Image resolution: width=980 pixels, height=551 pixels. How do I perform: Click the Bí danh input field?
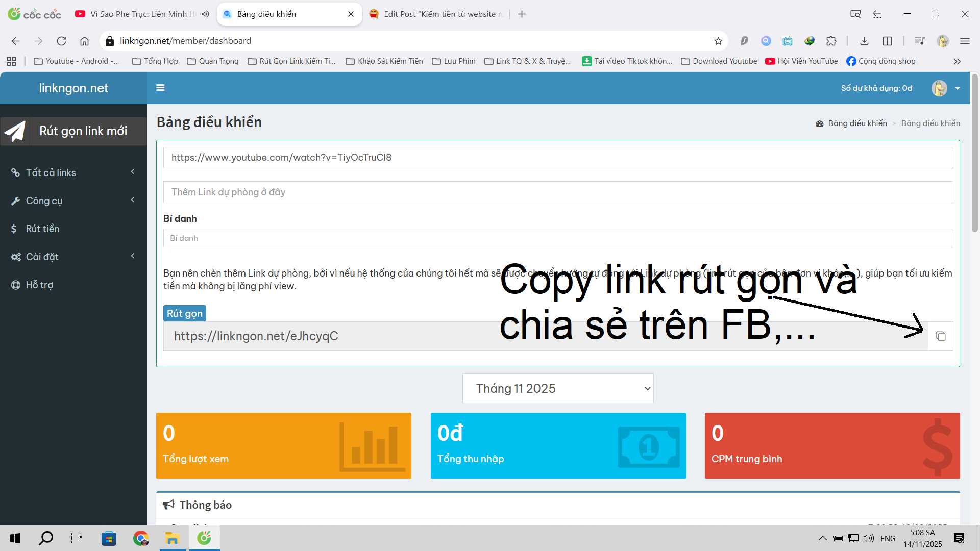(x=558, y=238)
